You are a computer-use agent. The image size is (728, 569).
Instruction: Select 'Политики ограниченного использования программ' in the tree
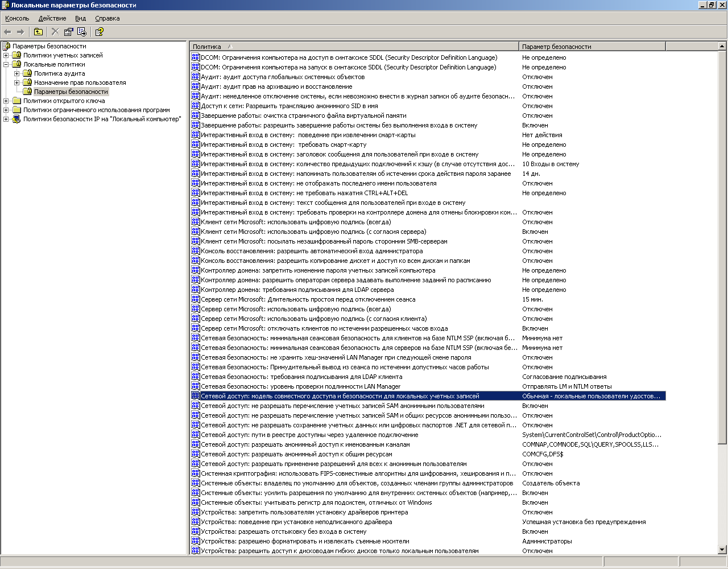click(96, 110)
